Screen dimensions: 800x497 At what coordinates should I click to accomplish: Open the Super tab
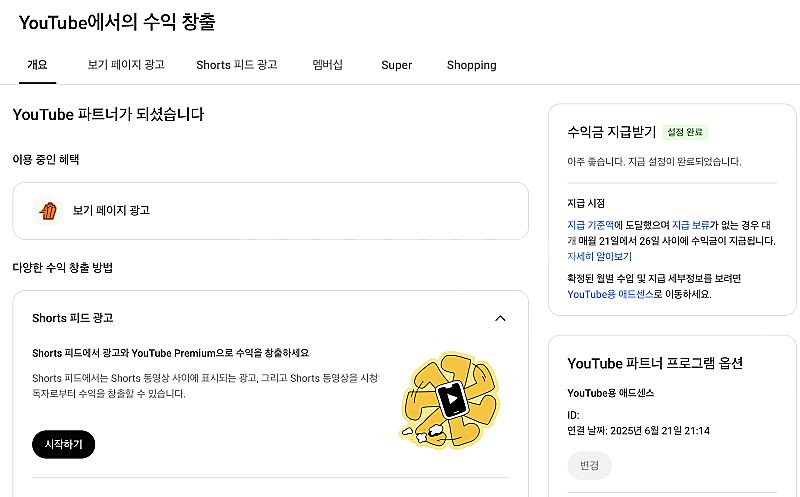(x=396, y=65)
